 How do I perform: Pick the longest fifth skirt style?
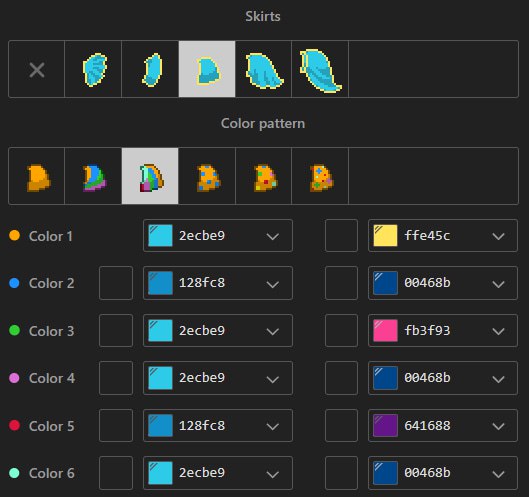(320, 69)
